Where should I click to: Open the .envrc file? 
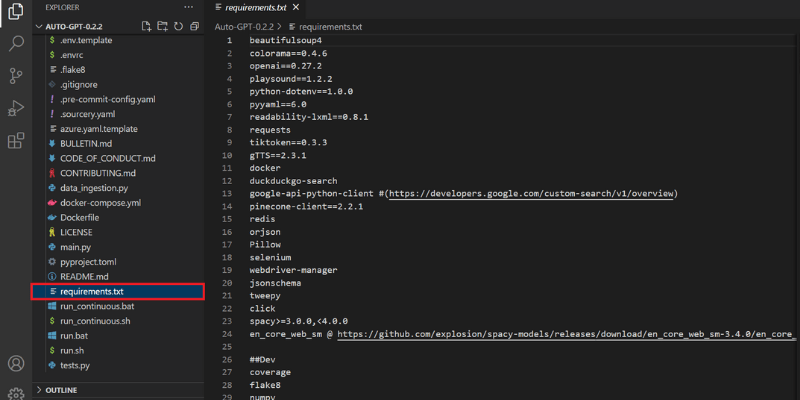point(71,55)
